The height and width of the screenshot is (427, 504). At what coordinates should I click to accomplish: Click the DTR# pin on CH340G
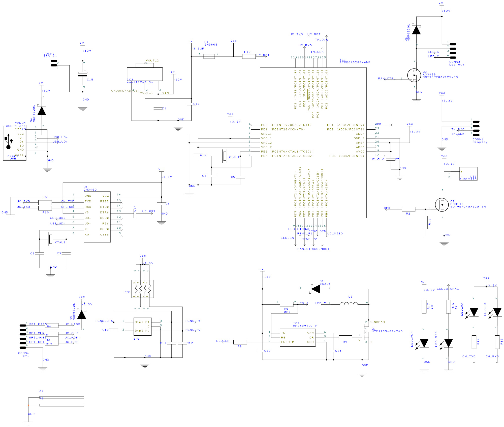105,212
